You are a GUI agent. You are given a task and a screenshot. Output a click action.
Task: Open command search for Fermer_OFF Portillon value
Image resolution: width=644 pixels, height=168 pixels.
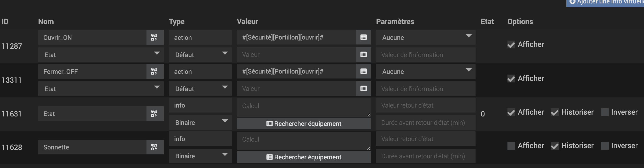click(363, 71)
